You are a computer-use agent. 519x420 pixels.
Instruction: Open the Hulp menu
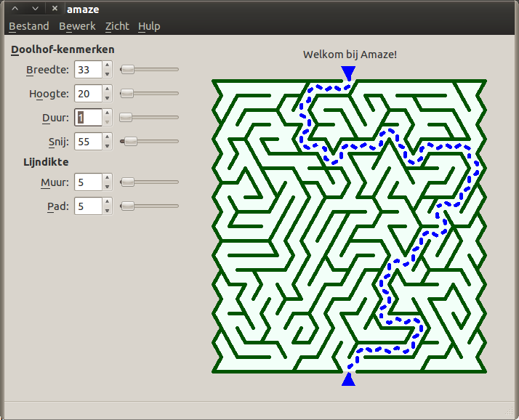[x=149, y=26]
